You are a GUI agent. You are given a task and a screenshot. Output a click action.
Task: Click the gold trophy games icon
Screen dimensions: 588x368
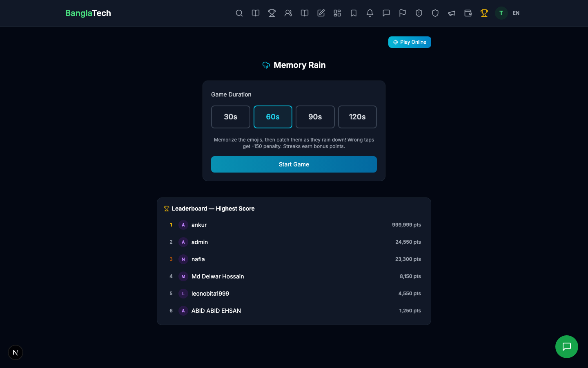(x=484, y=13)
